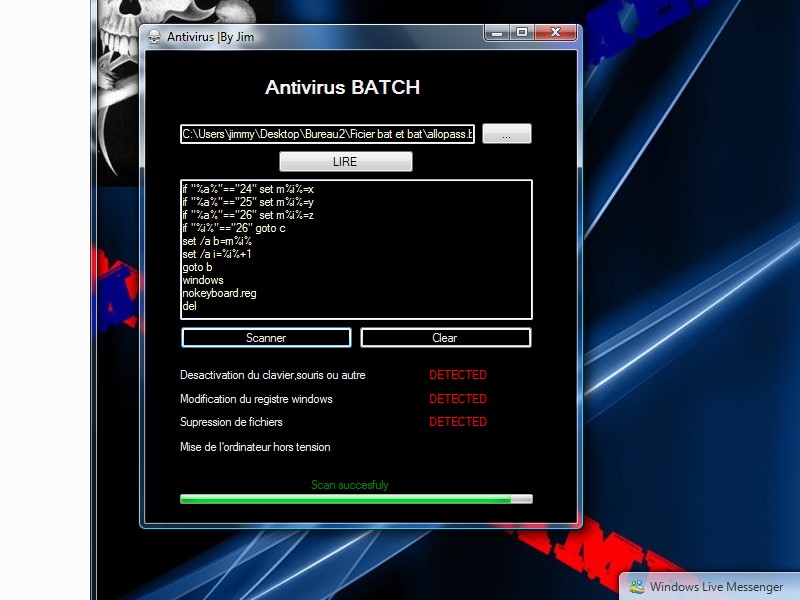The height and width of the screenshot is (600, 800).
Task: Click the line 'goto b'
Action: point(197,267)
